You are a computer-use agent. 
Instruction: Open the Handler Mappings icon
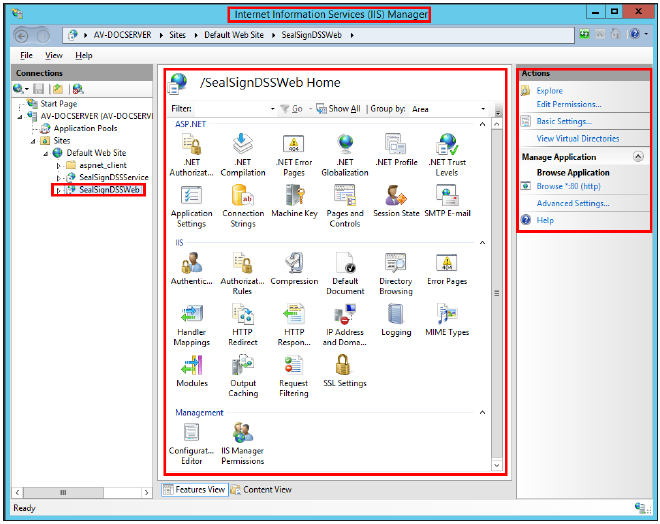coord(191,316)
